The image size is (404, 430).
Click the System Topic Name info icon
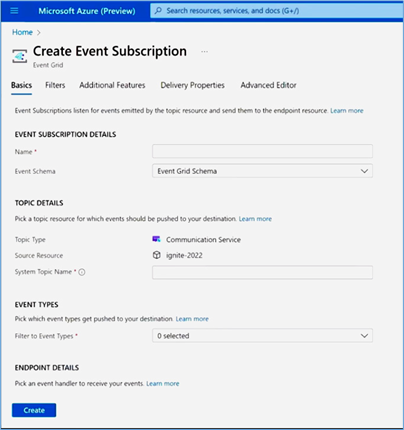coord(82,272)
